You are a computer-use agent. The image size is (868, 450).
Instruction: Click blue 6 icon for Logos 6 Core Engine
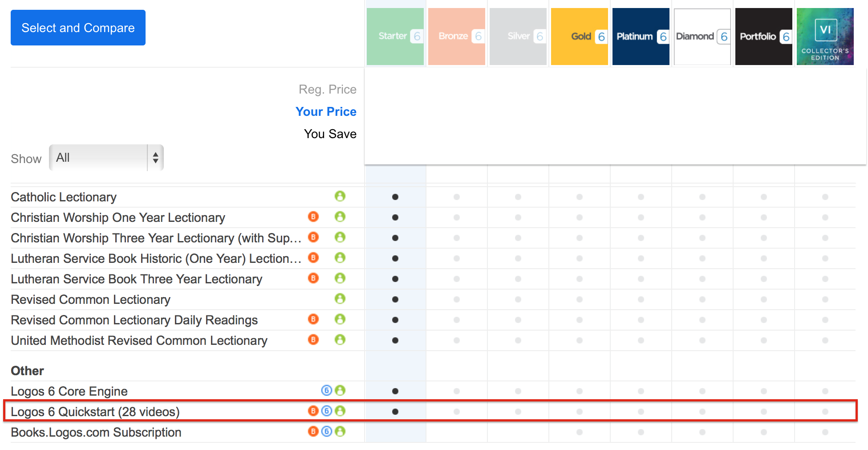pos(327,390)
